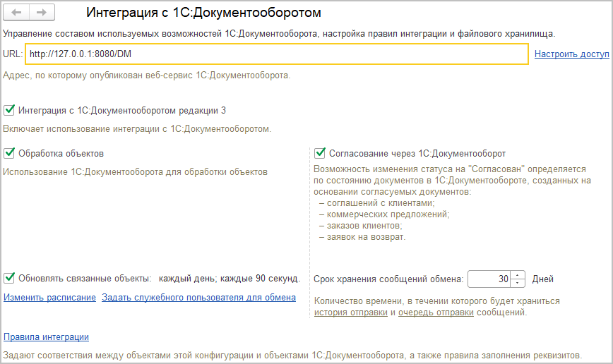Decrease storage days with the down spinner arrow

518,283
